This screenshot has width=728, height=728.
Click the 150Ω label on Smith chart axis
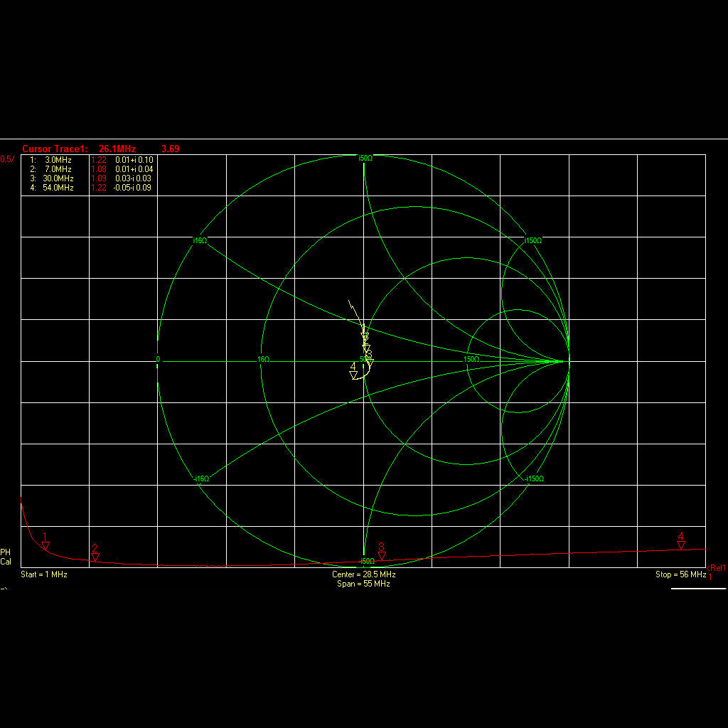click(x=471, y=360)
